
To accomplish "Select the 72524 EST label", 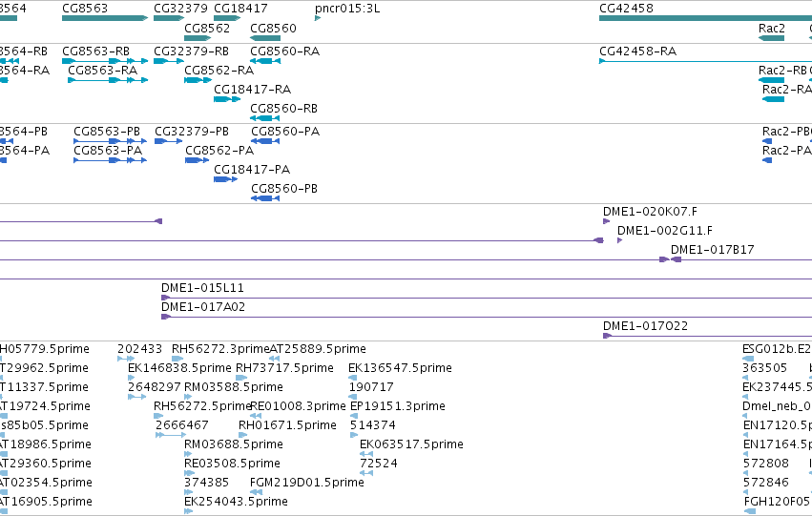I will 379,464.
